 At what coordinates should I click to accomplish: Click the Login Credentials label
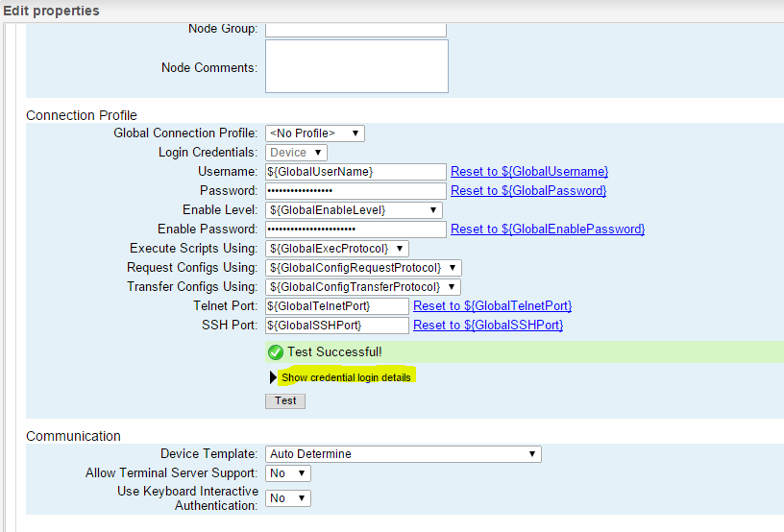point(208,152)
